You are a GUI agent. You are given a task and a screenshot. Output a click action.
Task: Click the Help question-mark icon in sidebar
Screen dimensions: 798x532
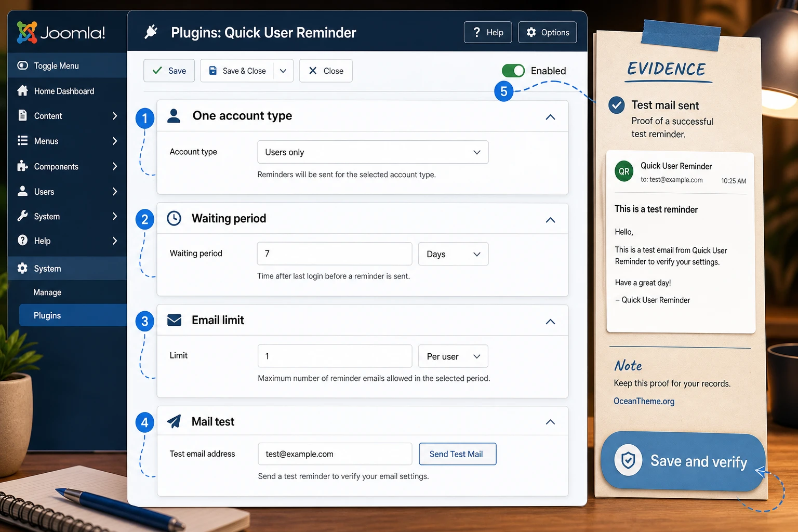(22, 240)
